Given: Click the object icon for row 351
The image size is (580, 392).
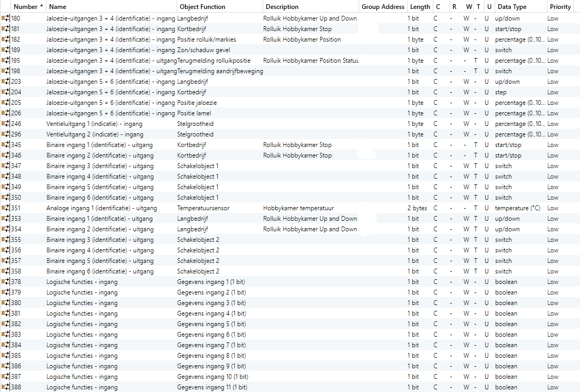Looking at the screenshot, I should coord(6,208).
